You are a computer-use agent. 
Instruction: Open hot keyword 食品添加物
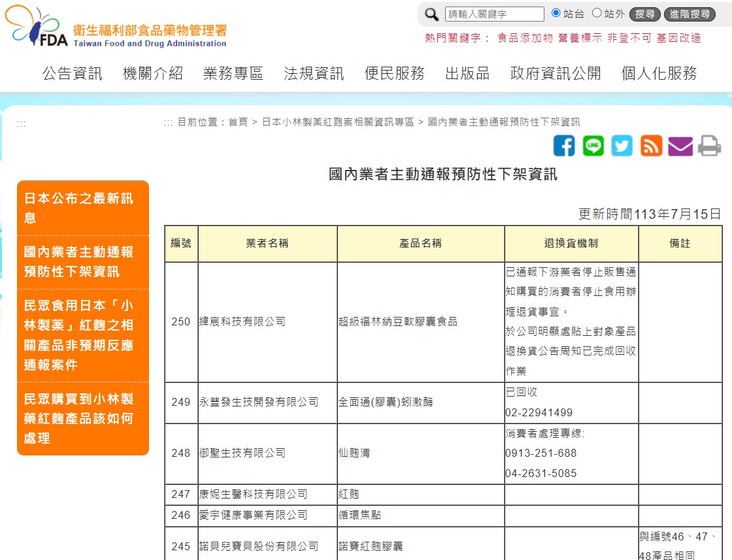pyautogui.click(x=525, y=38)
